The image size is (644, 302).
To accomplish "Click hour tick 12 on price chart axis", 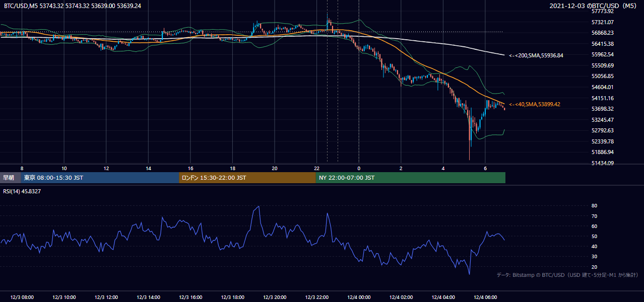I will [106, 168].
